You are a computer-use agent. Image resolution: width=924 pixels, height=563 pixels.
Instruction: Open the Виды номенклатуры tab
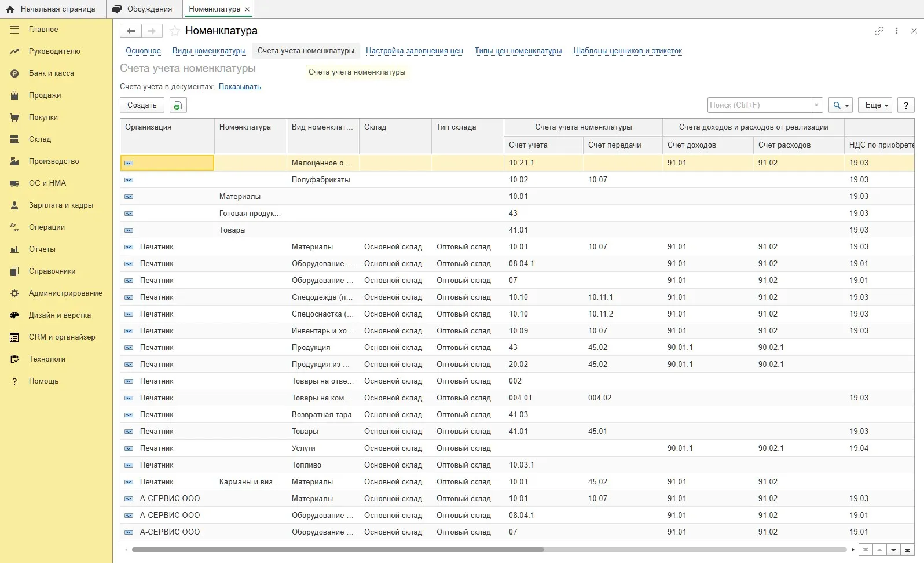209,51
